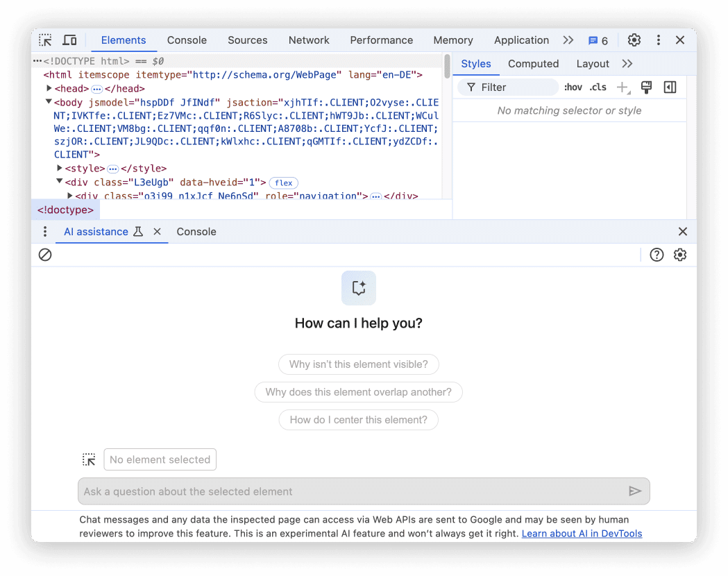Click the element picker beside No element selected
Viewport: 728px width, 576px height.
point(89,459)
